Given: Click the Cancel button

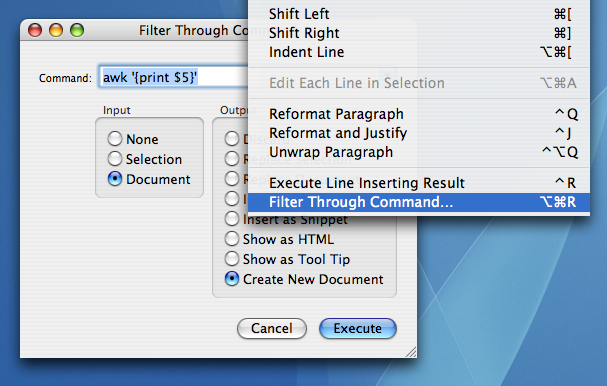Looking at the screenshot, I should (272, 328).
